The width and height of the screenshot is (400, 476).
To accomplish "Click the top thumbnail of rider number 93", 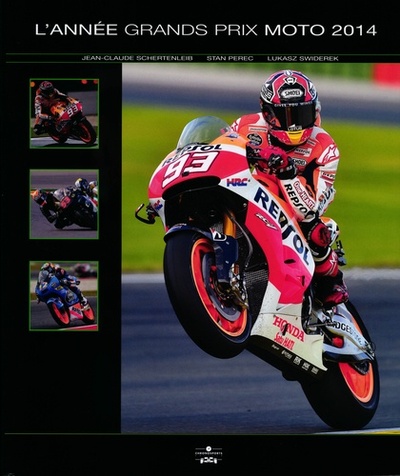I will pos(64,114).
